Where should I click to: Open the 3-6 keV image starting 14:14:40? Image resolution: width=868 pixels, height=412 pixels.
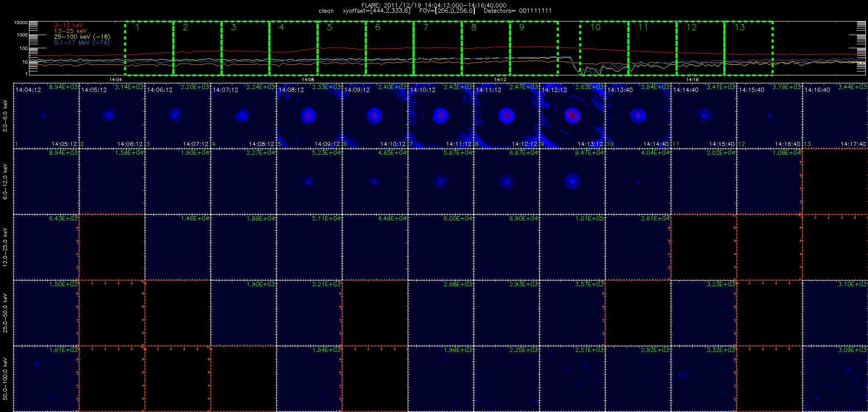click(704, 116)
